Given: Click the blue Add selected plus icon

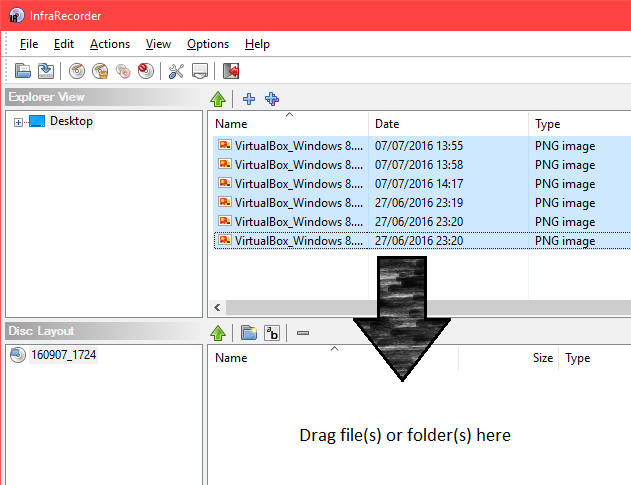Looking at the screenshot, I should coord(249,99).
